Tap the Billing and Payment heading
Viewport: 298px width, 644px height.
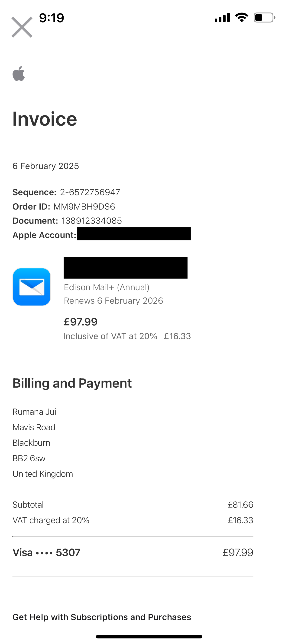click(x=72, y=383)
